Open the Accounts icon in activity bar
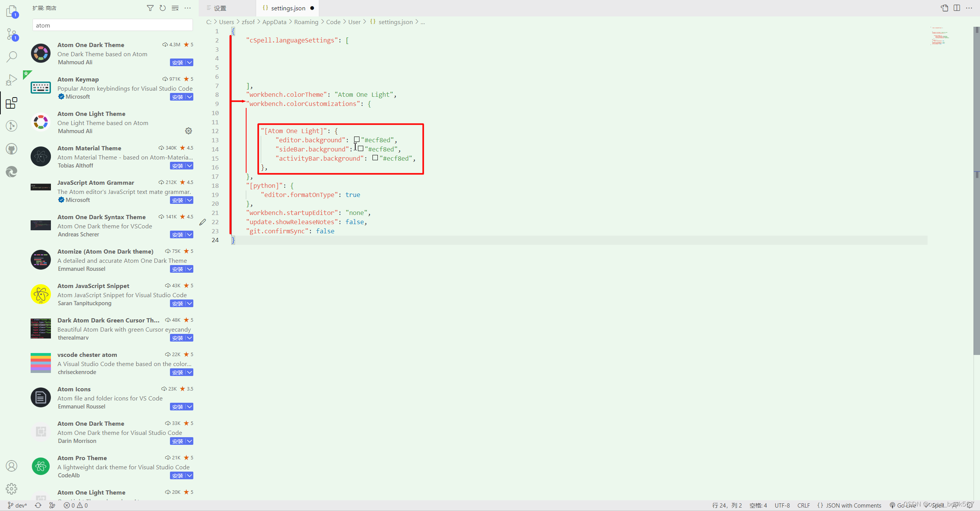The image size is (980, 511). pos(12,465)
